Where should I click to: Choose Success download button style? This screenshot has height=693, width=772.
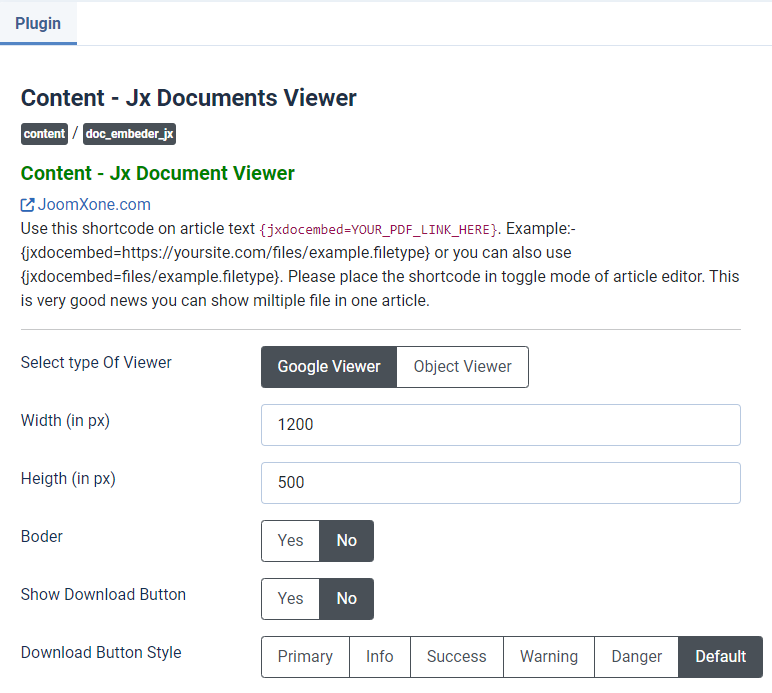pos(456,657)
